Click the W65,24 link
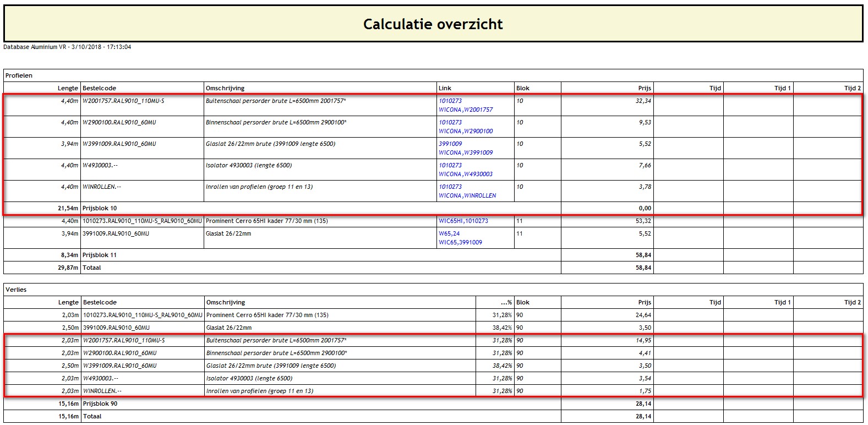The image size is (868, 425). click(x=449, y=233)
